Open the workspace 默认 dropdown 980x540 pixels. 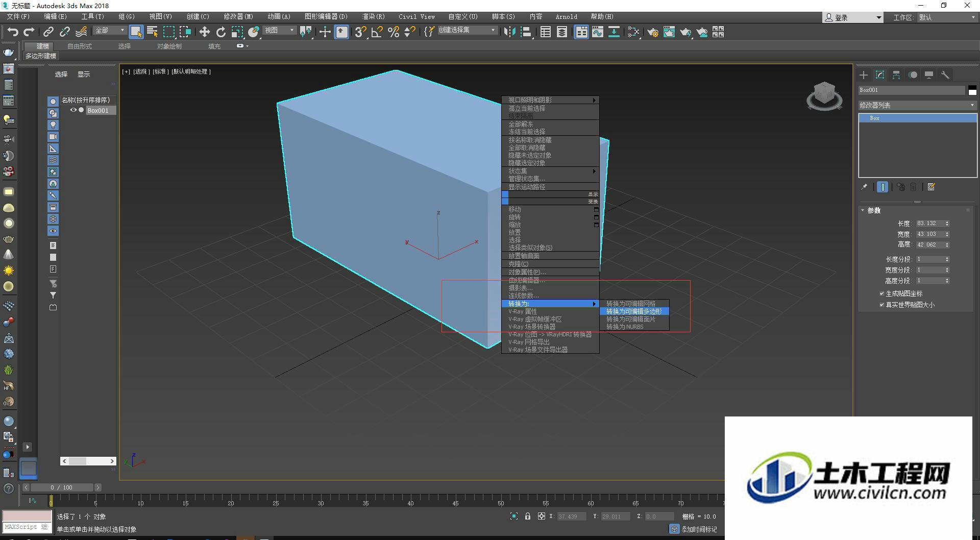click(947, 17)
